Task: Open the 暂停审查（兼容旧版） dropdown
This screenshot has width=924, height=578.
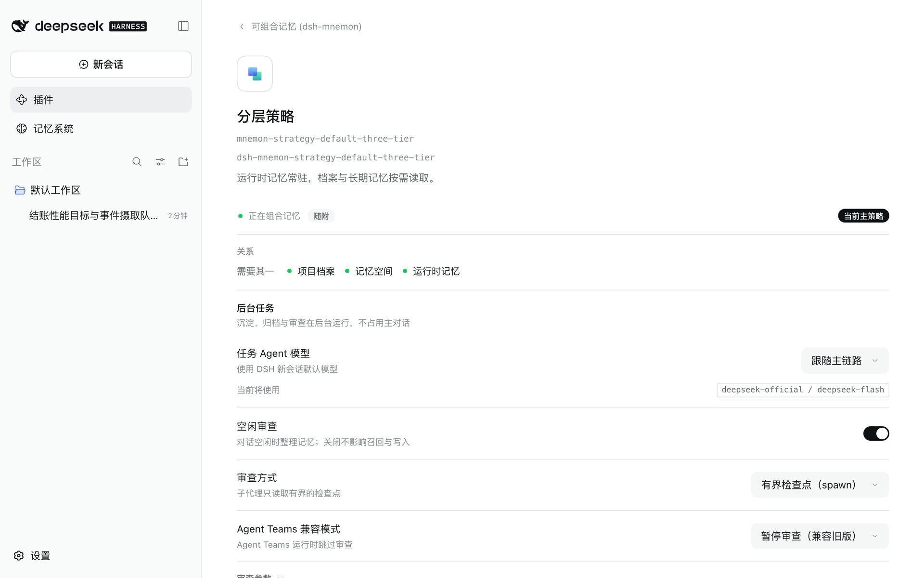Action: [820, 536]
